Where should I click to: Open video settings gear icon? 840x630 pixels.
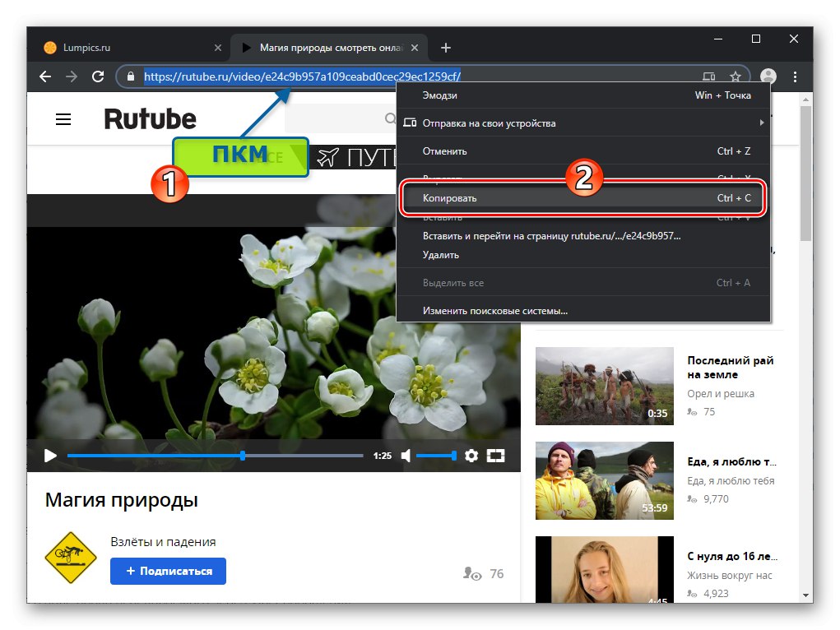point(471,456)
